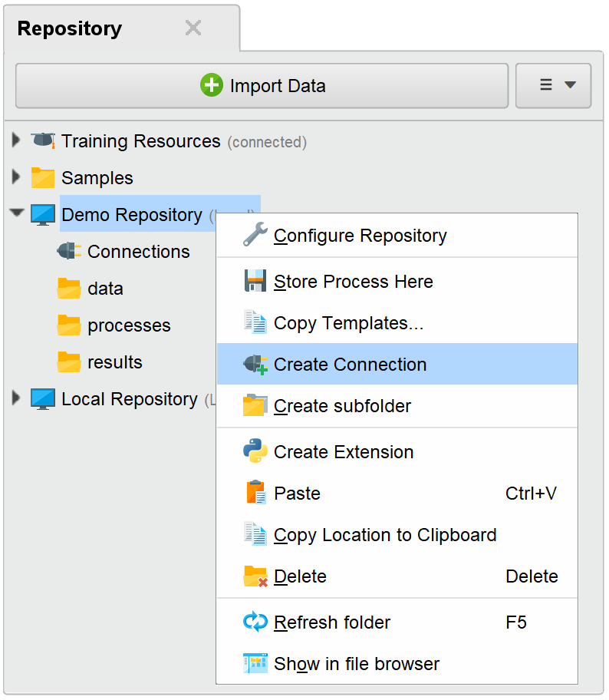Select Create subfolder menu entry
Screen dimensions: 609x700
pyautogui.click(x=342, y=405)
